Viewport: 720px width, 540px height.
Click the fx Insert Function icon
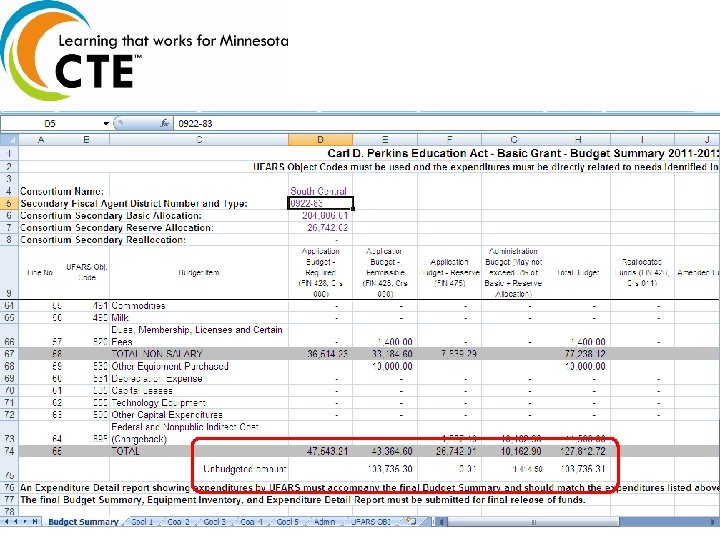pos(164,123)
